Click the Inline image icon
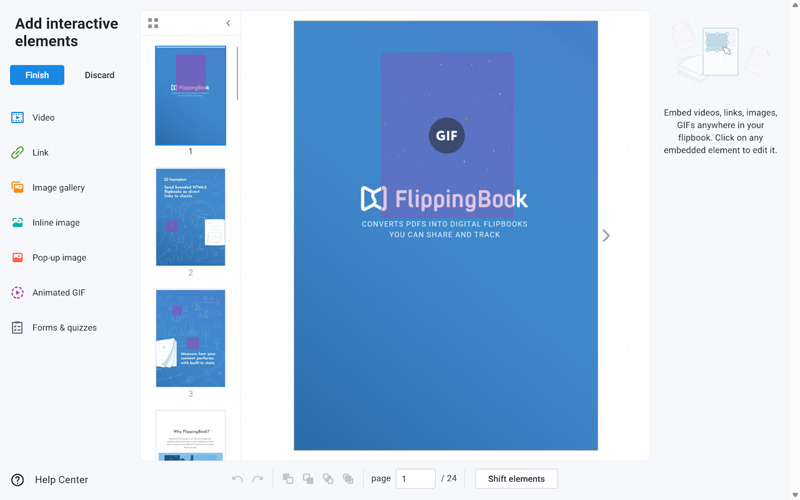 [17, 222]
